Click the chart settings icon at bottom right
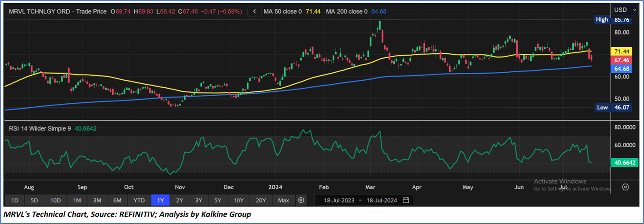Viewport: 644px width, 224px height. tap(625, 187)
